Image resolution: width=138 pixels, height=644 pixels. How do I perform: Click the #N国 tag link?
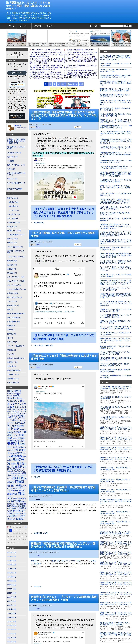tap(45, 533)
